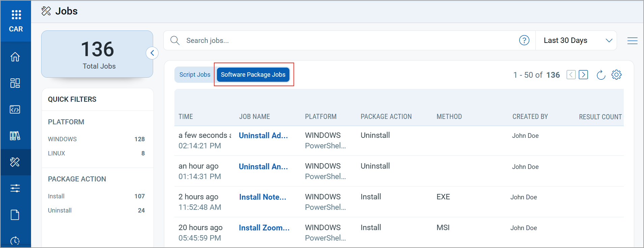Go to next page of jobs
The width and height of the screenshot is (644, 248).
point(583,75)
